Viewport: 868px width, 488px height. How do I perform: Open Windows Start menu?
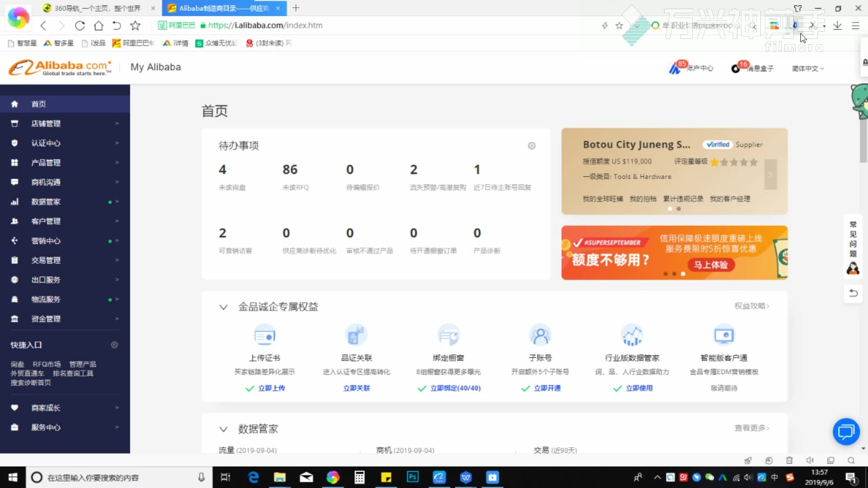click(13, 478)
